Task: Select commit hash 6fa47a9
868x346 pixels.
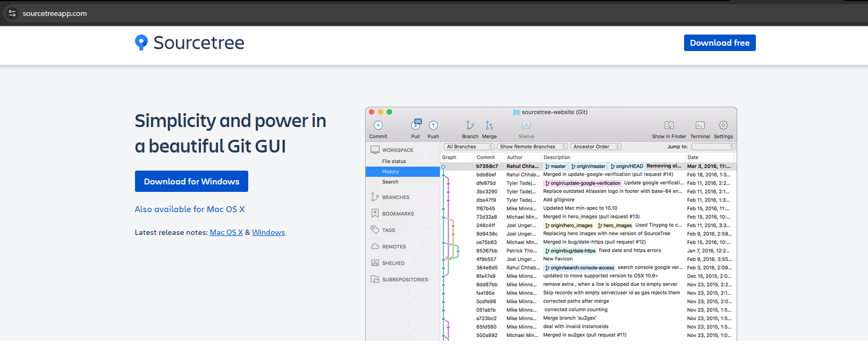Action: [486, 276]
